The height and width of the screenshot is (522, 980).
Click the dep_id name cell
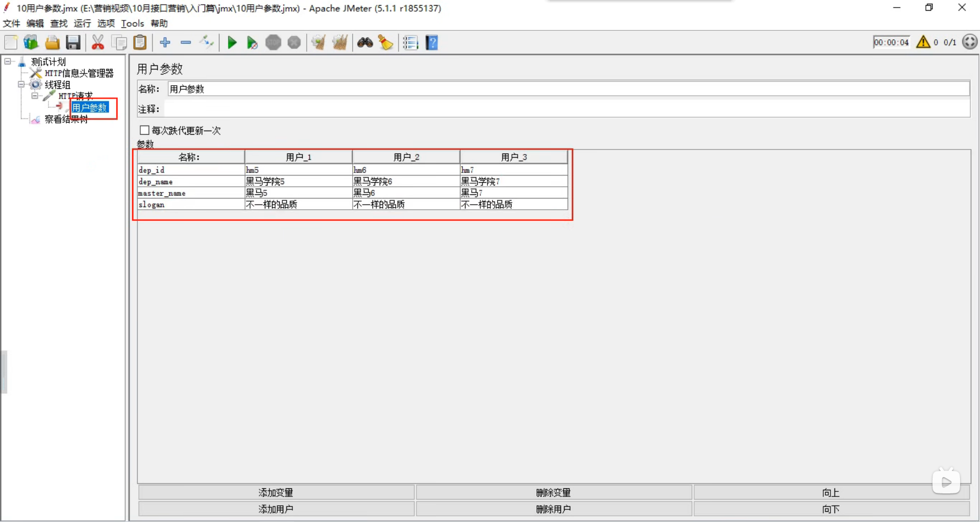[191, 170]
